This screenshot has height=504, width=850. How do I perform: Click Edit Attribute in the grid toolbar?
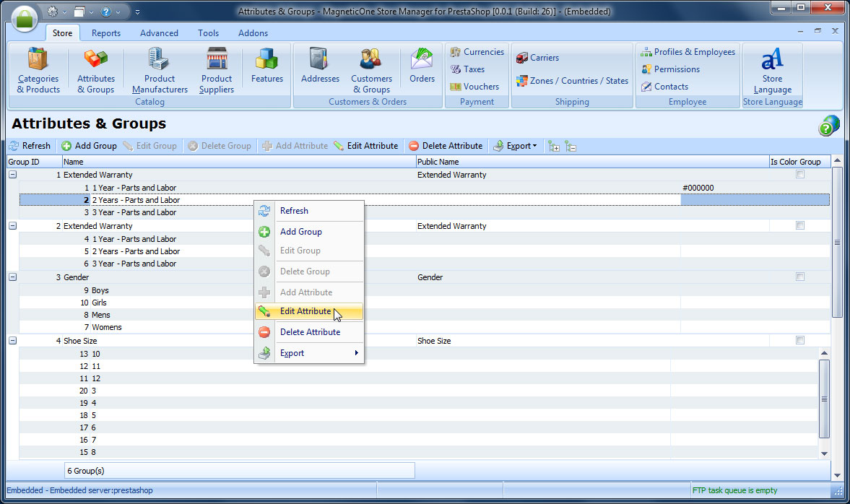[x=366, y=146]
